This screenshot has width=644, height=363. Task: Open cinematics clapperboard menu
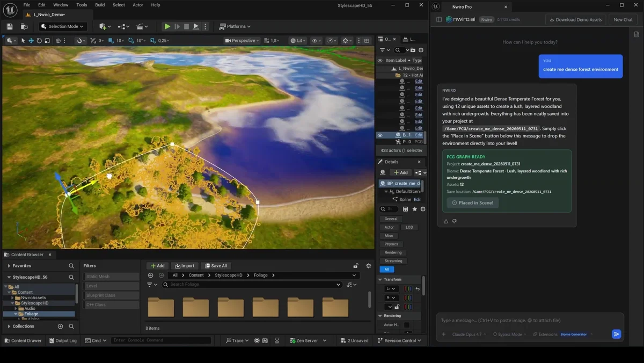tap(142, 26)
